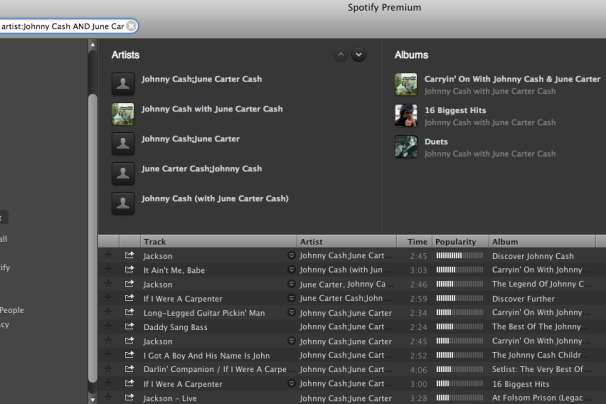Screen dimensions: 606x404
Task: Show previous artists with the up arrow button
Action: coord(341,55)
